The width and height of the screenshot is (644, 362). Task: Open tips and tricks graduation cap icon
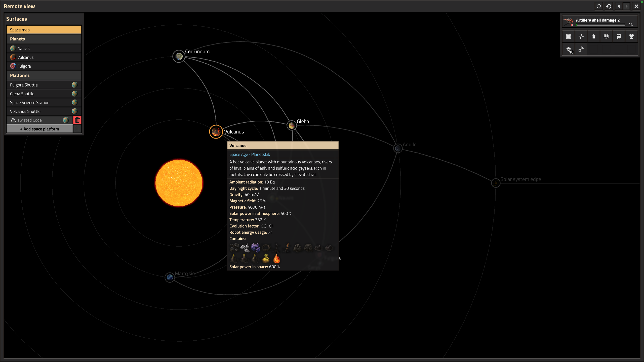(x=569, y=49)
